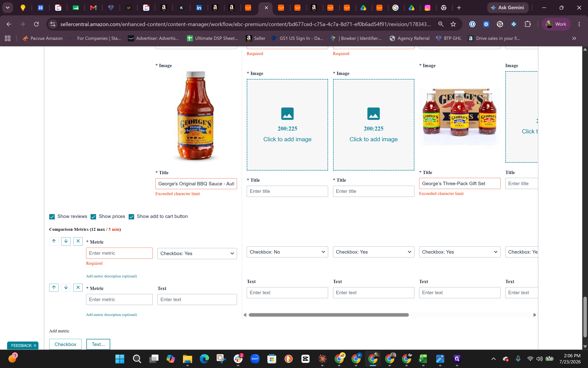Move second metric down with arrow icon

click(66, 287)
